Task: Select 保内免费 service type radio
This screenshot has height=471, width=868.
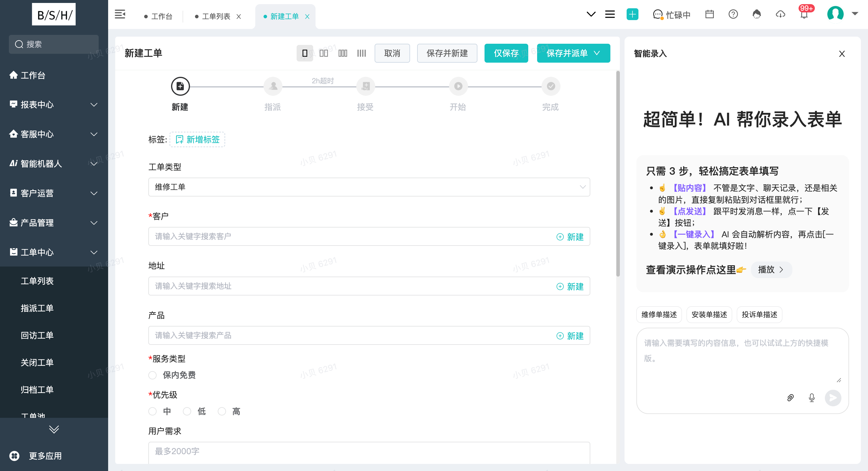Action: [x=152, y=375]
